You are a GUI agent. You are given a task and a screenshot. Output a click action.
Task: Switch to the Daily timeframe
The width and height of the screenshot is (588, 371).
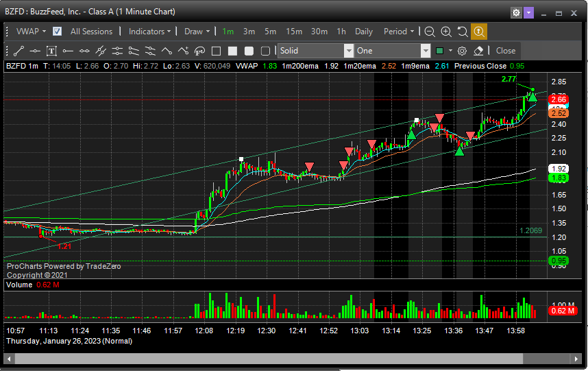(x=364, y=32)
